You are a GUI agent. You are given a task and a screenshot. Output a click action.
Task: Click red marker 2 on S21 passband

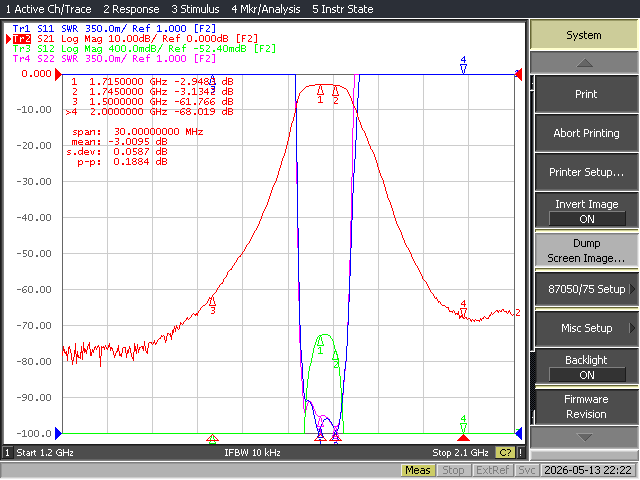(x=336, y=93)
